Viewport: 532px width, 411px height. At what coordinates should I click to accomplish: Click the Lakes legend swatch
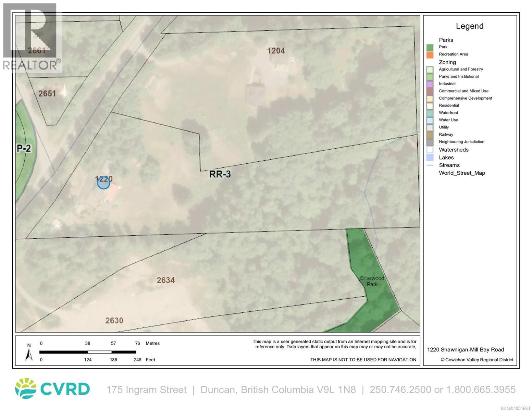click(430, 158)
